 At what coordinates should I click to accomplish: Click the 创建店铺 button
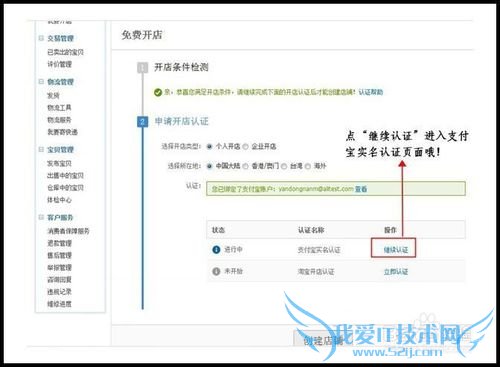click(x=323, y=340)
